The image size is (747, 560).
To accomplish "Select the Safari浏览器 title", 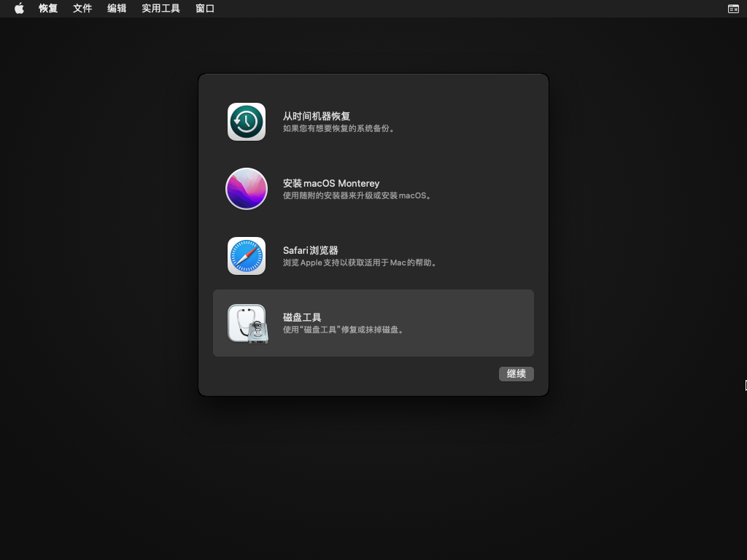I will point(311,250).
